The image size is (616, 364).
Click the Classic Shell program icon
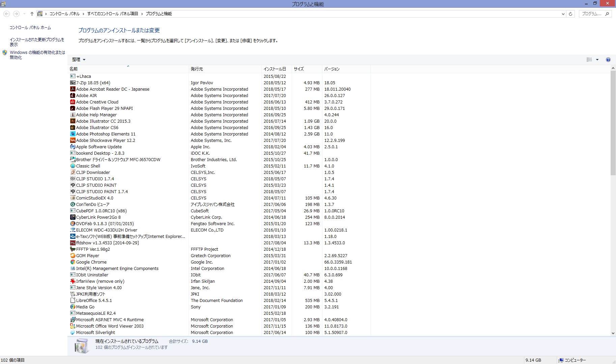72,166
